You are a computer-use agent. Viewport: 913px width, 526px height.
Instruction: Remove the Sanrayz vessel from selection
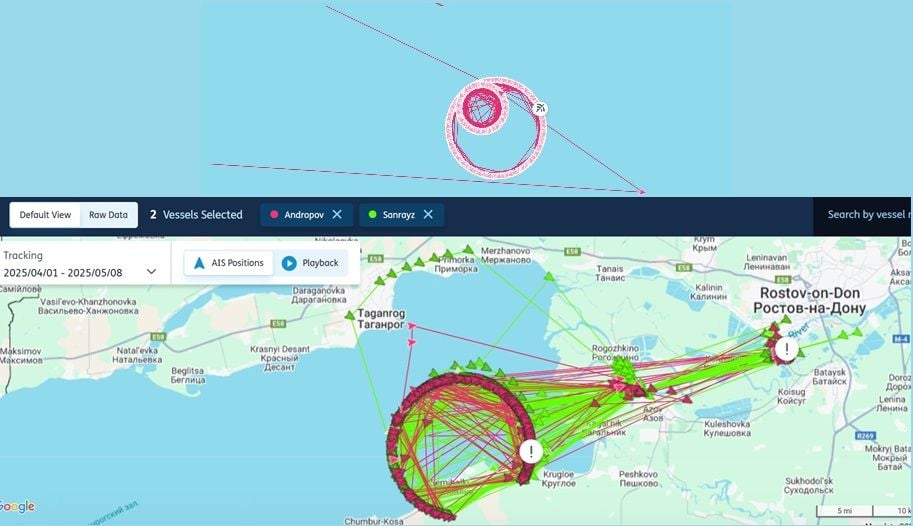click(x=428, y=214)
